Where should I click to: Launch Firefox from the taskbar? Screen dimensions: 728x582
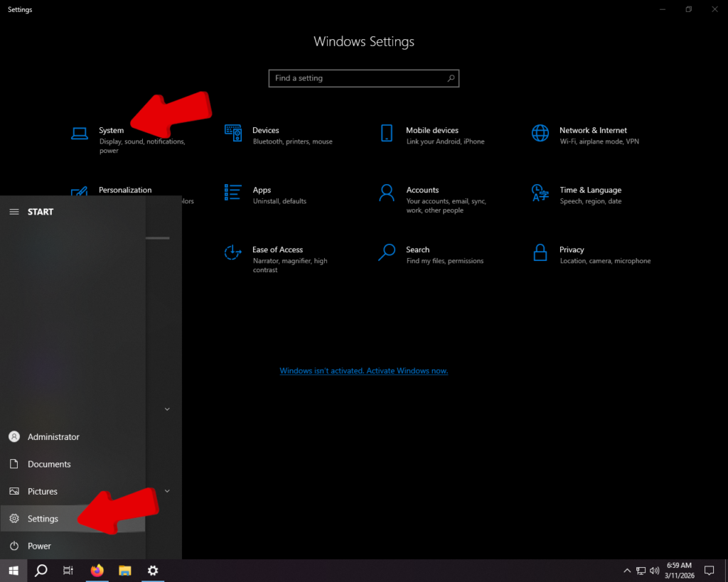pyautogui.click(x=97, y=570)
